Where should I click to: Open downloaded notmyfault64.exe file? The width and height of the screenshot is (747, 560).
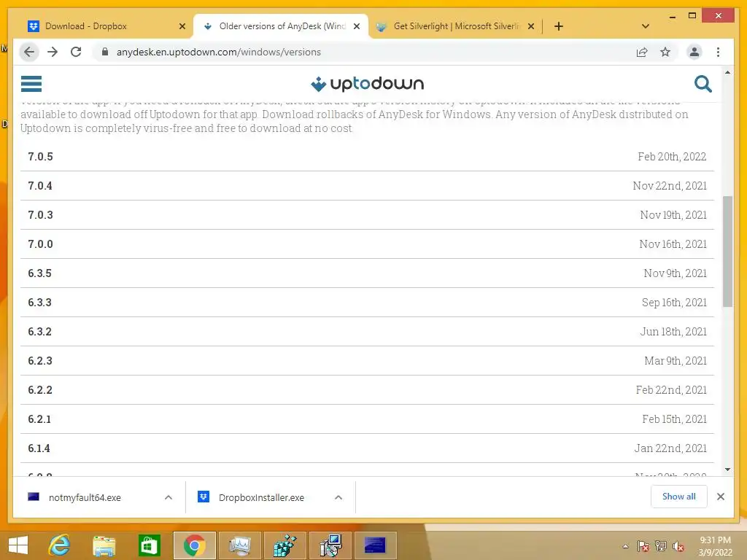pyautogui.click(x=85, y=497)
